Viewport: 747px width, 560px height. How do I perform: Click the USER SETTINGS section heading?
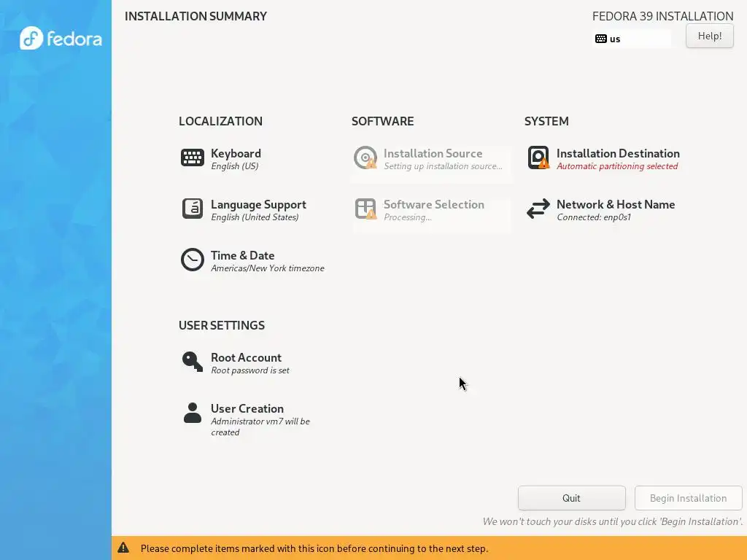(222, 325)
